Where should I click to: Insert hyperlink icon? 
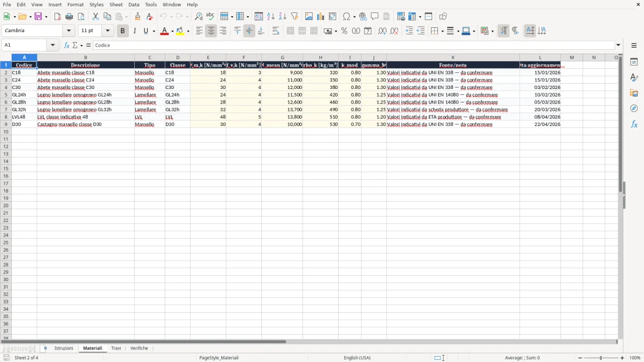[363, 17]
